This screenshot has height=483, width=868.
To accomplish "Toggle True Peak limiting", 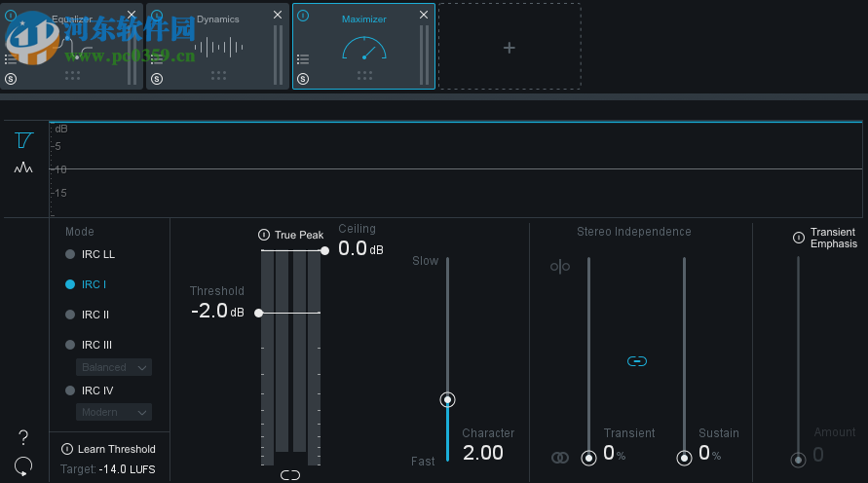I will (264, 235).
